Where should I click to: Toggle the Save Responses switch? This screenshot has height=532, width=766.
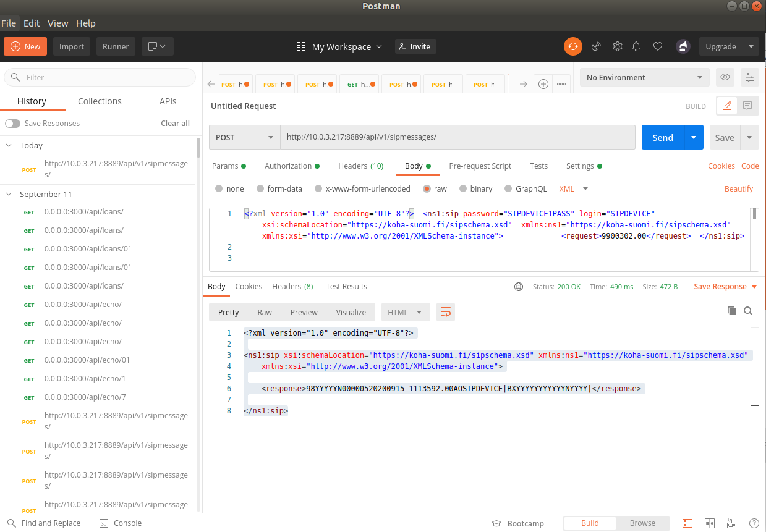tap(12, 123)
